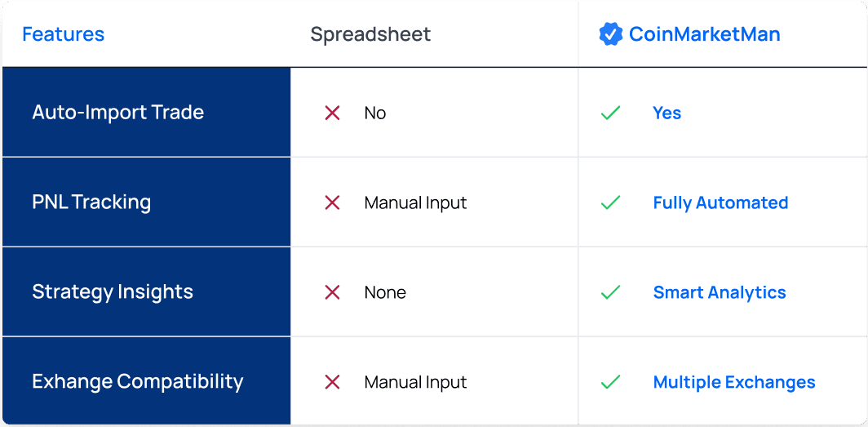
Task: Select the Strategy Insights feature cell
Action: [x=147, y=291]
